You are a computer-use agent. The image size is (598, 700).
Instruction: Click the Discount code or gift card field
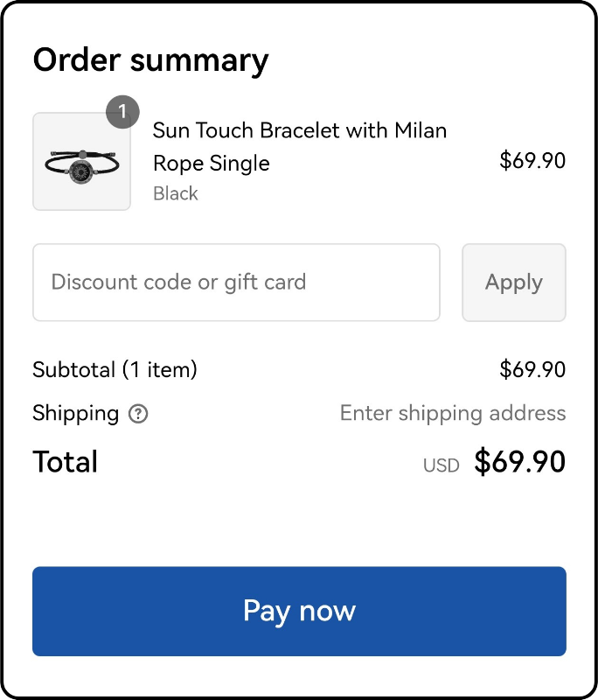pos(236,282)
